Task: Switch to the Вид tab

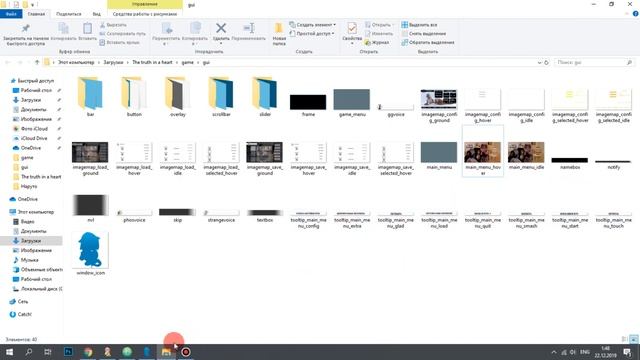Action: [96, 14]
